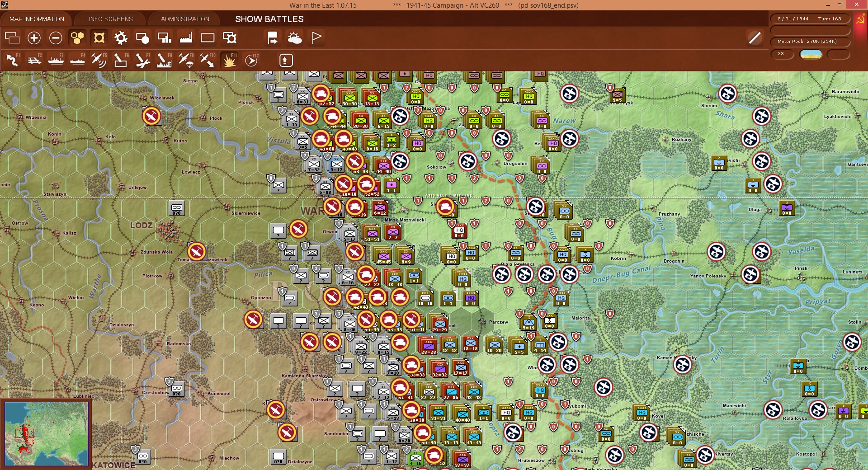
Task: Click the Skierniewice city label
Action: click(x=246, y=213)
